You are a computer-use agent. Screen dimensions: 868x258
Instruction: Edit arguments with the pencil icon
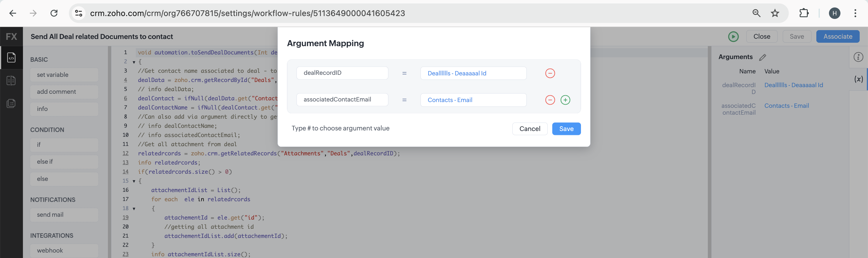(x=763, y=58)
